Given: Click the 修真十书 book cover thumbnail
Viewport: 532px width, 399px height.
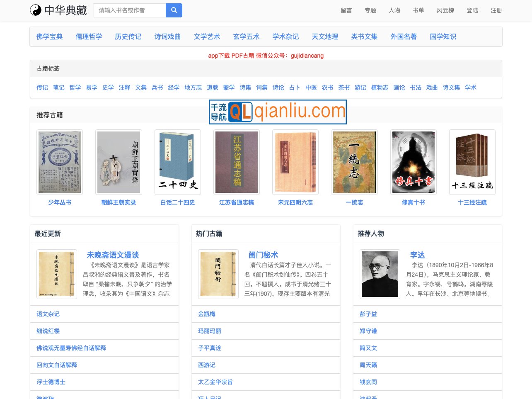Looking at the screenshot, I should pos(413,162).
